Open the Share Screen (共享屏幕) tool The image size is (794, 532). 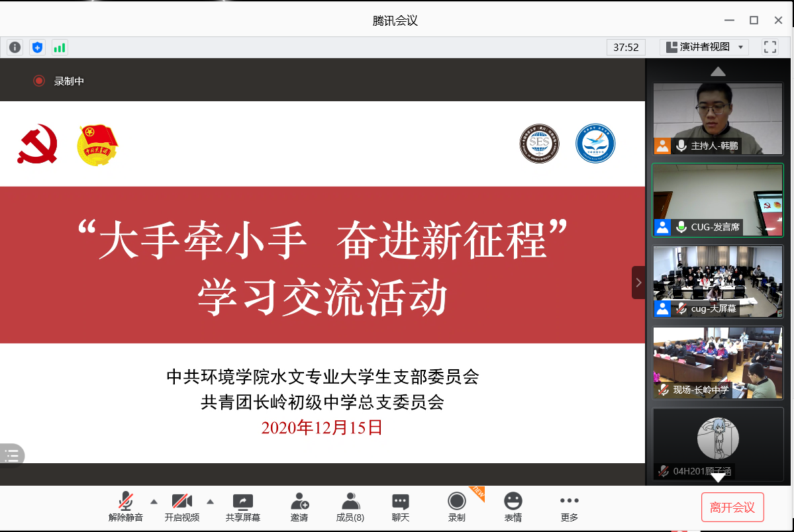coord(242,508)
